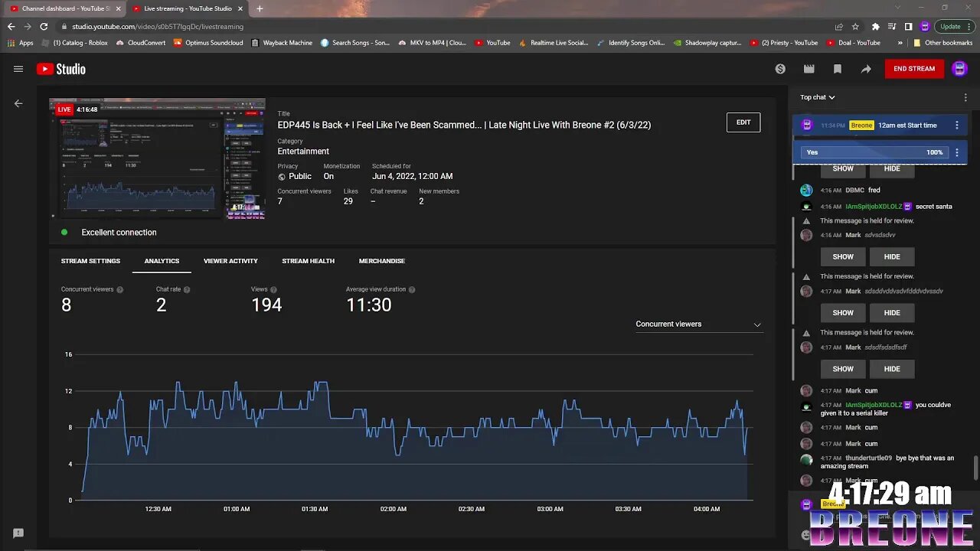Click the share page icon in address bar
This screenshot has height=551, width=980.
839,26
